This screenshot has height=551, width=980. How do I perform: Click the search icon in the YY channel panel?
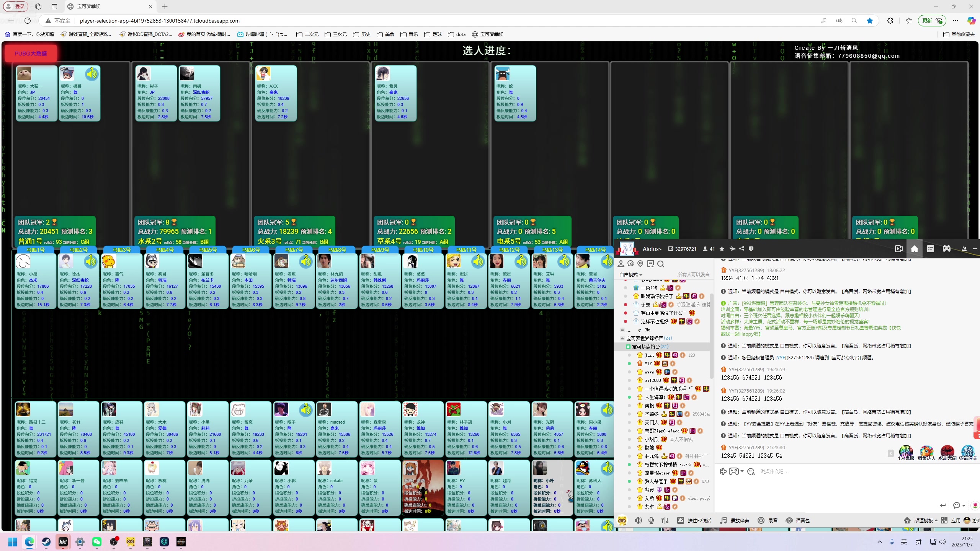pos(661,264)
